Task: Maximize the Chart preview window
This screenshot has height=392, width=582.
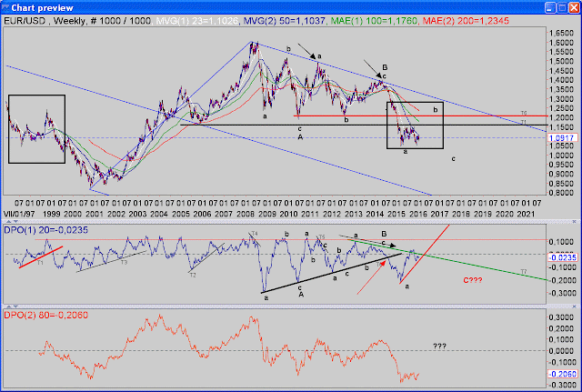Action: click(562, 7)
